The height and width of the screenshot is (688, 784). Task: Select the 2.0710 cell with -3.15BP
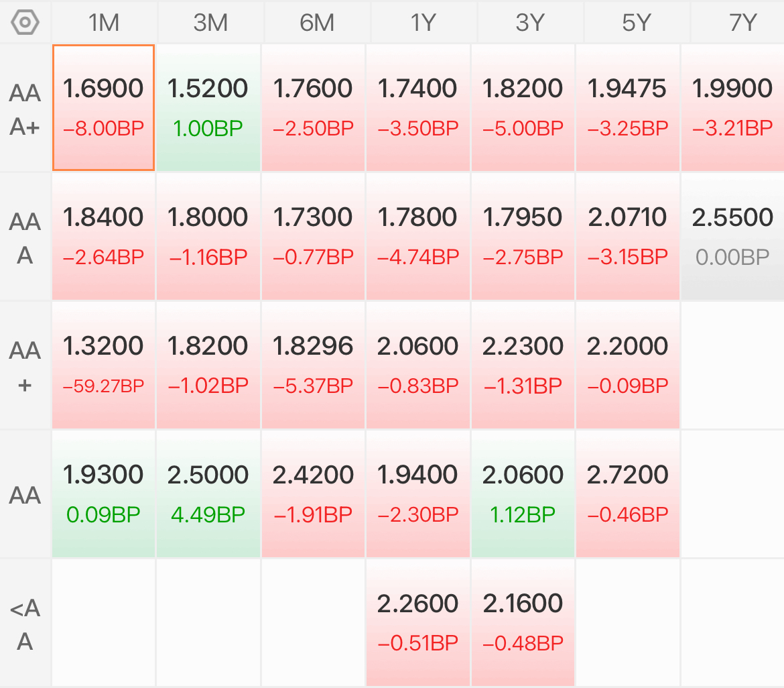coord(628,236)
